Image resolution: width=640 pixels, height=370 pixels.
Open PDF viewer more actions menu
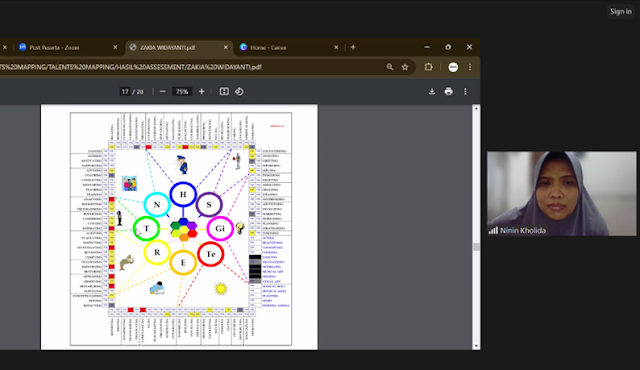[x=465, y=91]
